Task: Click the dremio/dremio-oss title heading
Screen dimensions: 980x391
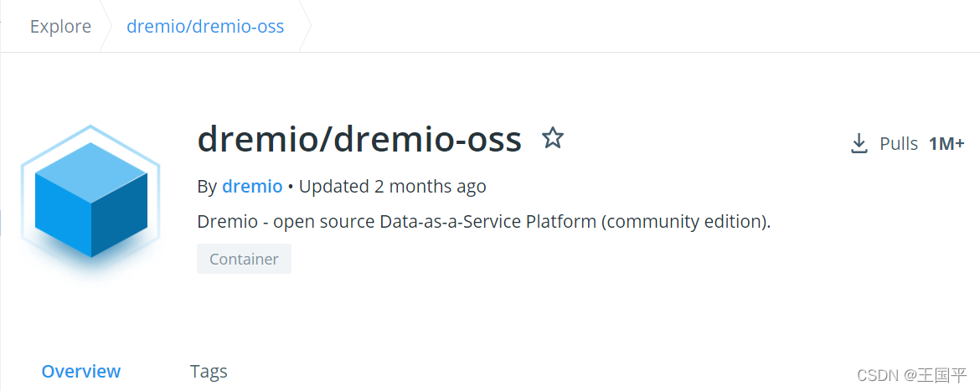Action: (x=359, y=140)
